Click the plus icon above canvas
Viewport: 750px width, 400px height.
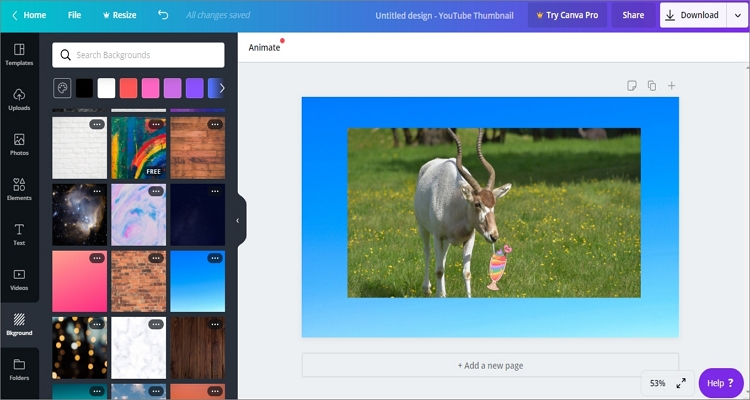(672, 86)
